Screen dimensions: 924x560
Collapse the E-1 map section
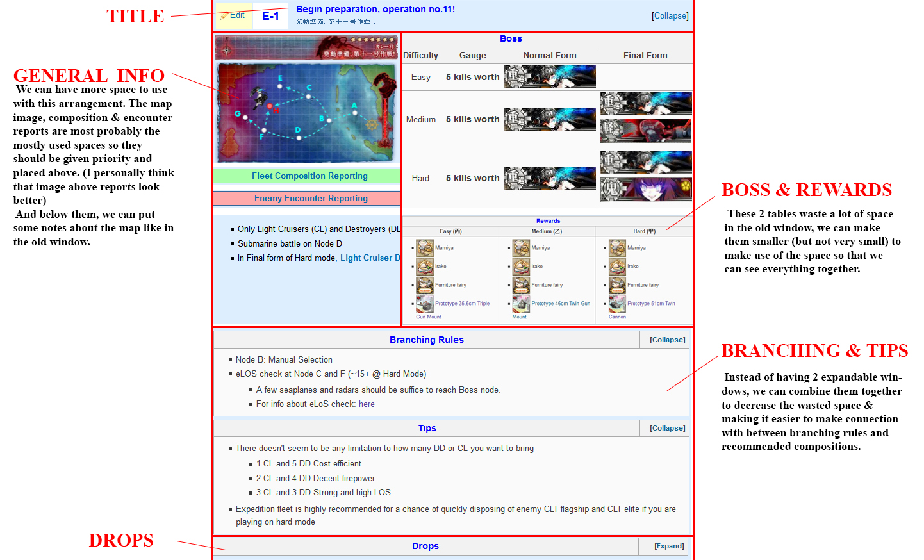pyautogui.click(x=670, y=16)
